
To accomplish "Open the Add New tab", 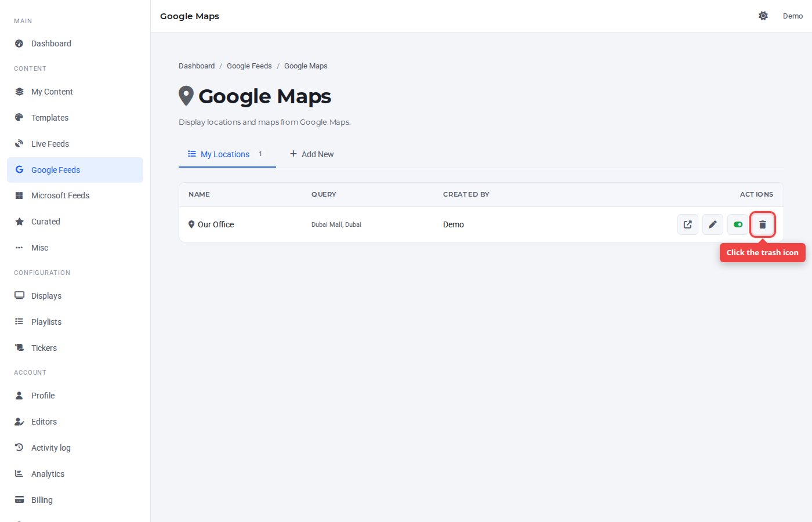I will [x=312, y=154].
